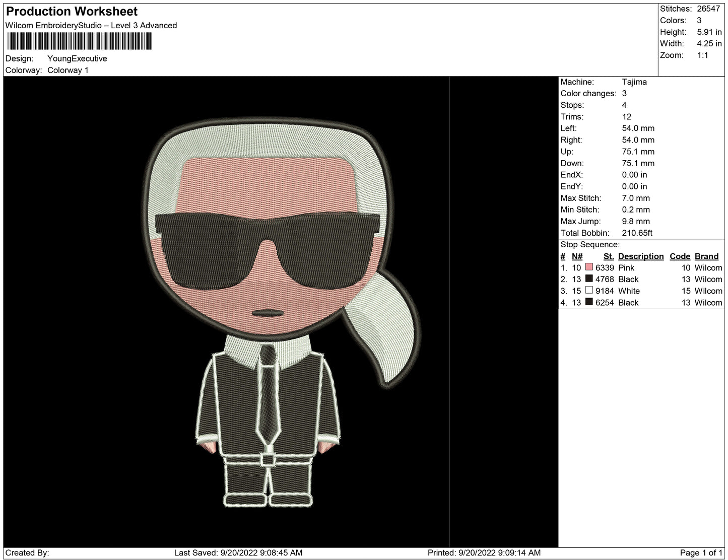Image resolution: width=728 pixels, height=560 pixels.
Task: Click the Description column header
Action: (640, 256)
